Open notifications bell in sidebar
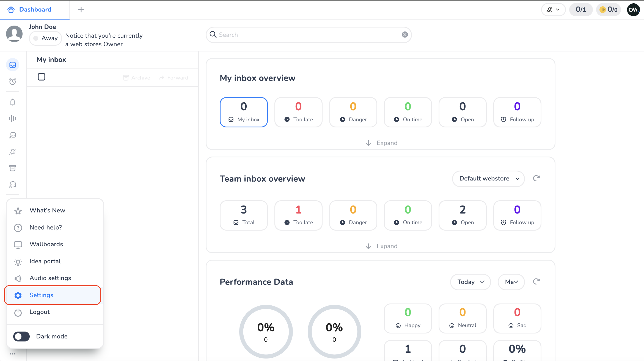 [13, 102]
